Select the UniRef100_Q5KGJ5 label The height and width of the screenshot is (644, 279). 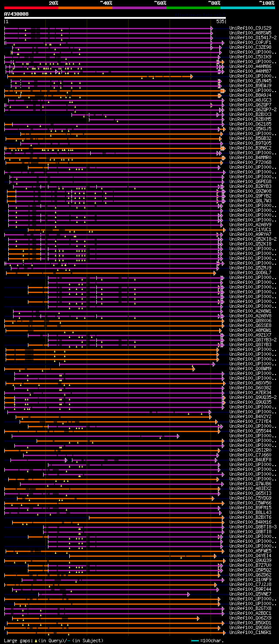(x=250, y=129)
